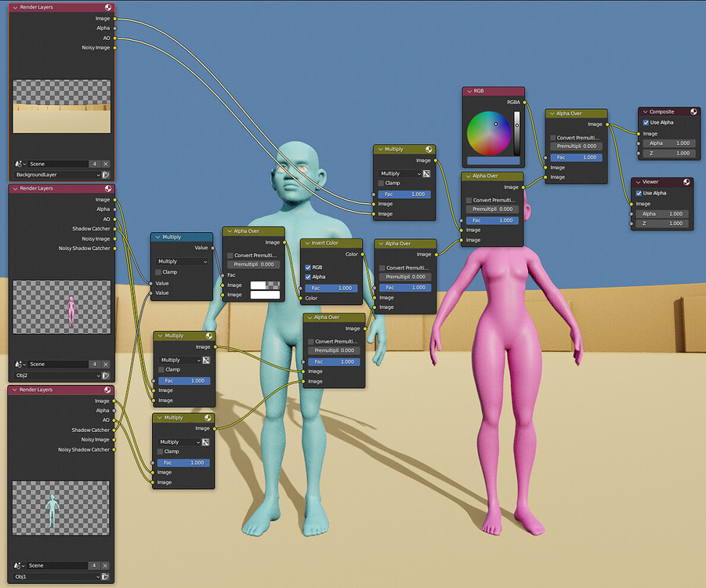Click Scene name field in Obj2 node
The width and height of the screenshot is (706, 588).
point(58,364)
